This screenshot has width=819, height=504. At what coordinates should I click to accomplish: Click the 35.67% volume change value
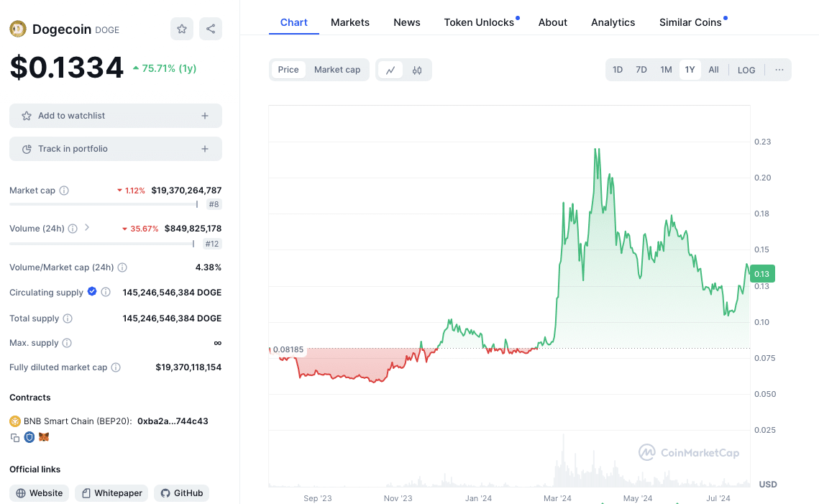pos(140,229)
